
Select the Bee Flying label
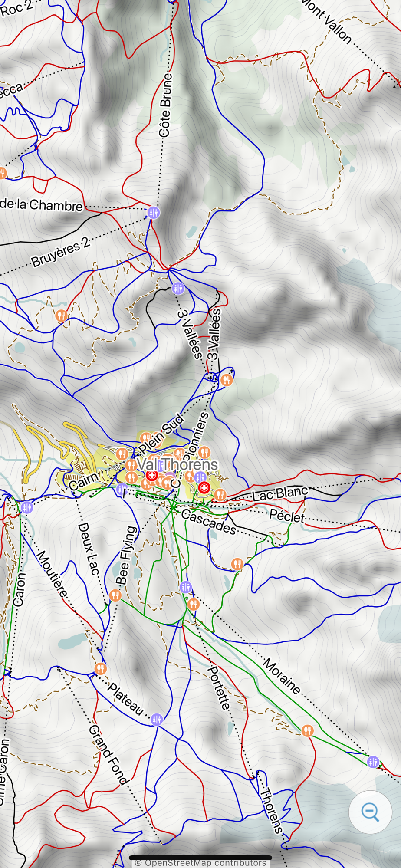coord(126,556)
